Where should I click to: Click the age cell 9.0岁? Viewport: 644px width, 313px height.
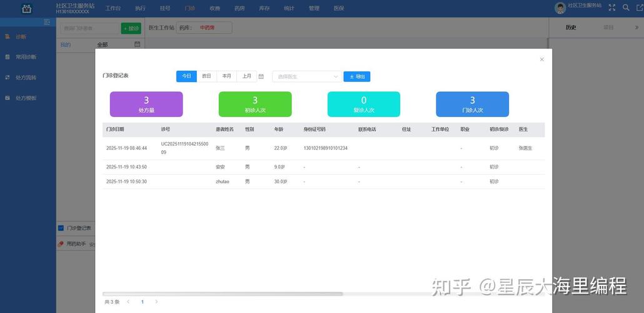[x=279, y=167]
